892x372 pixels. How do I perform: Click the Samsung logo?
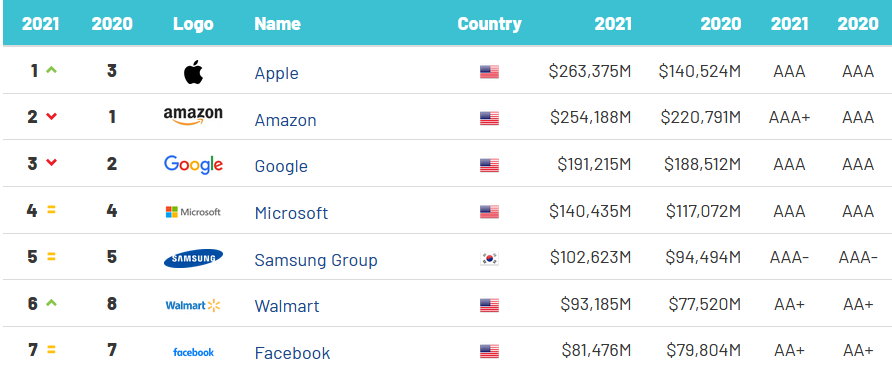point(193,259)
